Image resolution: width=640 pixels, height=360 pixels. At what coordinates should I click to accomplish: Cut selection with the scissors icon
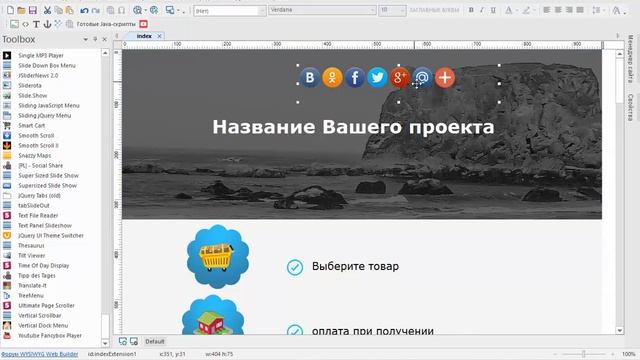point(47,10)
